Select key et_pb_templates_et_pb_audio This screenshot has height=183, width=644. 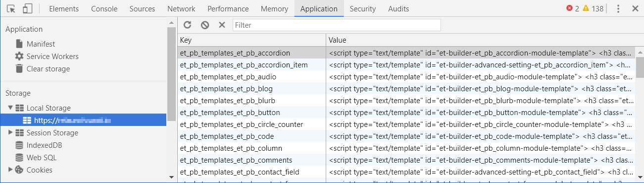(x=228, y=76)
